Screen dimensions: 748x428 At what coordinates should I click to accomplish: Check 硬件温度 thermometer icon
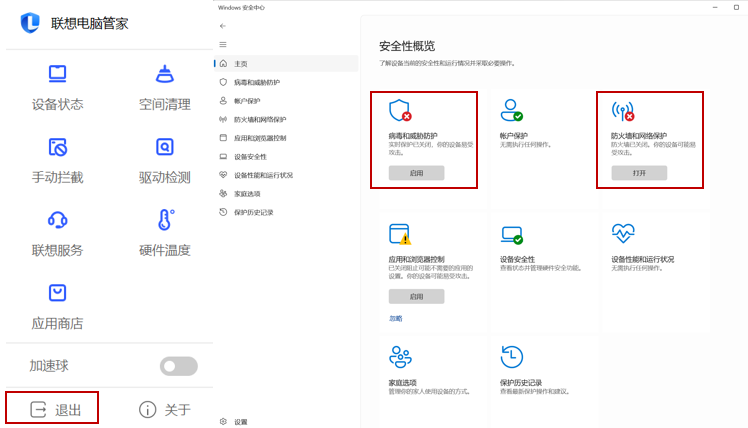point(165,220)
